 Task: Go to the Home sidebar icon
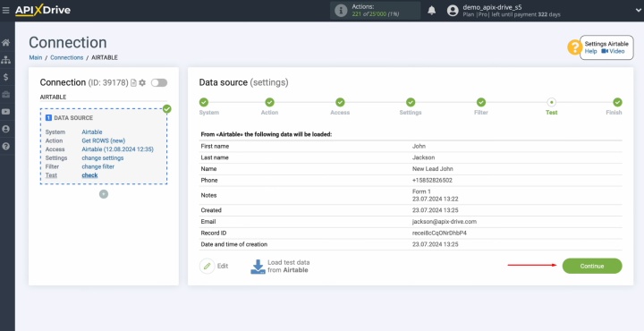coord(5,43)
